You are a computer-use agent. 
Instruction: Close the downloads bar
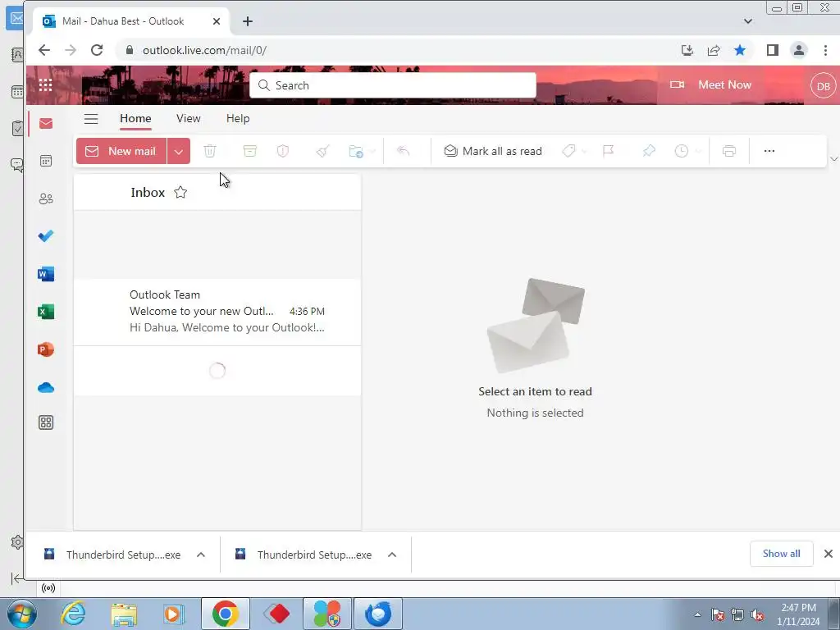point(829,554)
